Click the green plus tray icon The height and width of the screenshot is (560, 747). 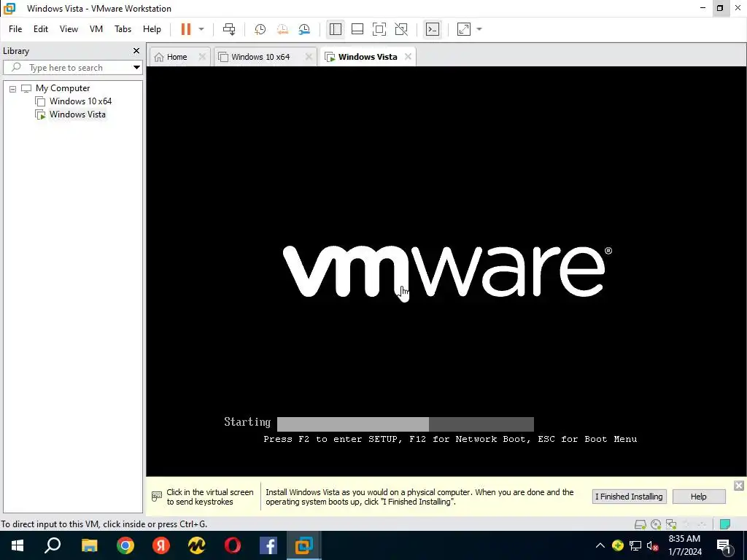(x=618, y=545)
